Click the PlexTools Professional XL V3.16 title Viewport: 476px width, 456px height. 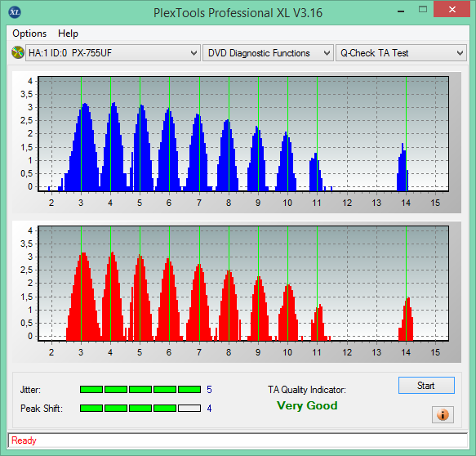click(x=238, y=13)
